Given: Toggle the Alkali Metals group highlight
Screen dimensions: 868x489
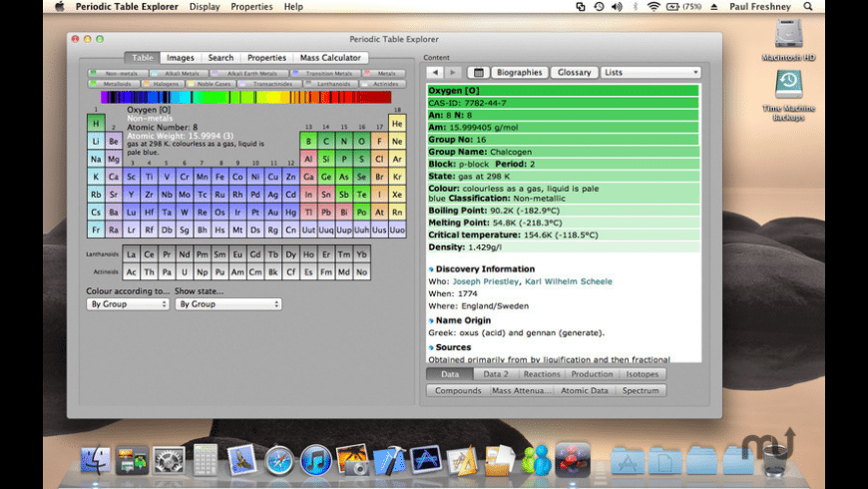Looking at the screenshot, I should [179, 73].
